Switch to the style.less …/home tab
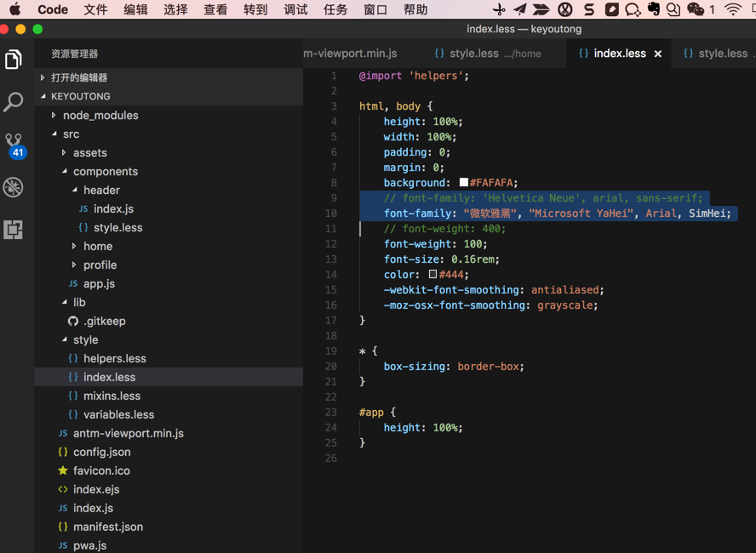The image size is (756, 553). 487,54
